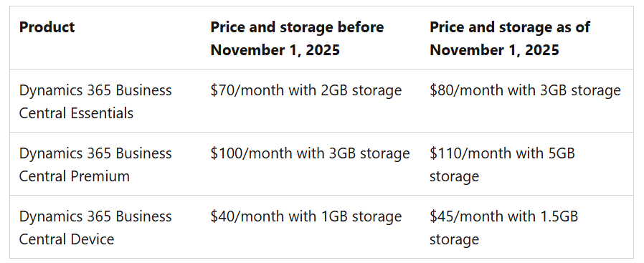Select the Dynamics 365 Business Central Essentials cell
Viewport: 644px width, 263px height.
95,101
